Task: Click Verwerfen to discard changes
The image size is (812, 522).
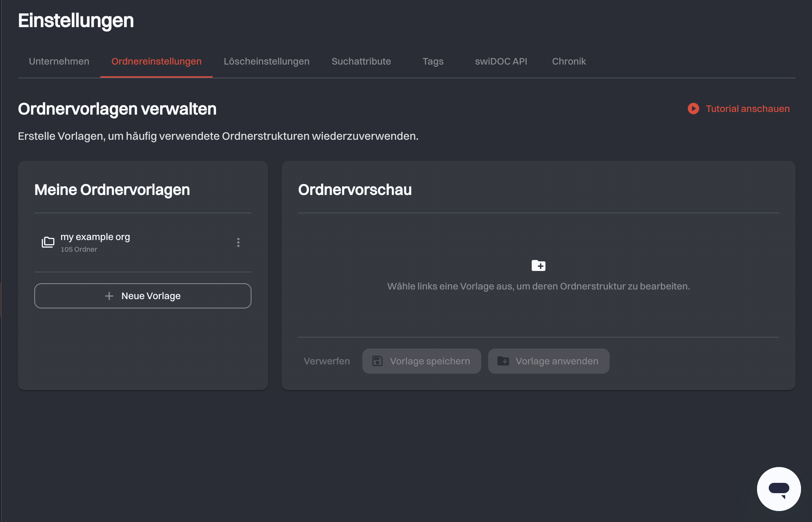Action: [327, 361]
